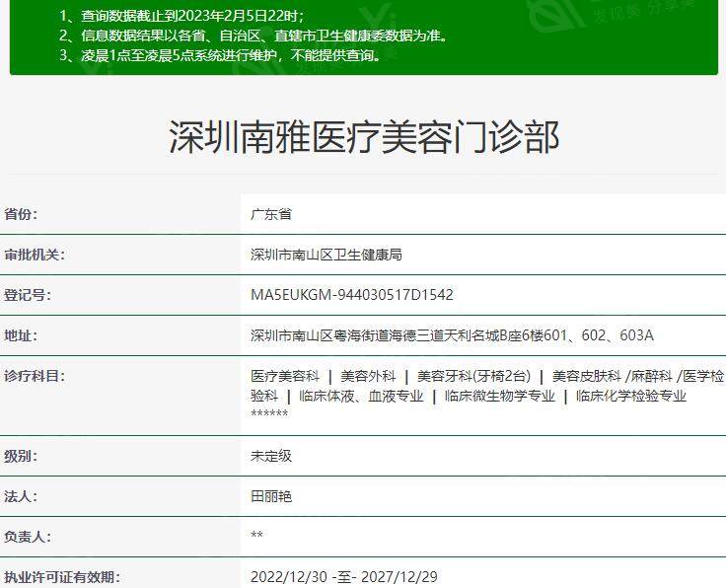726x588 pixels.
Task: Select the 审批机关 label
Action: 35,255
